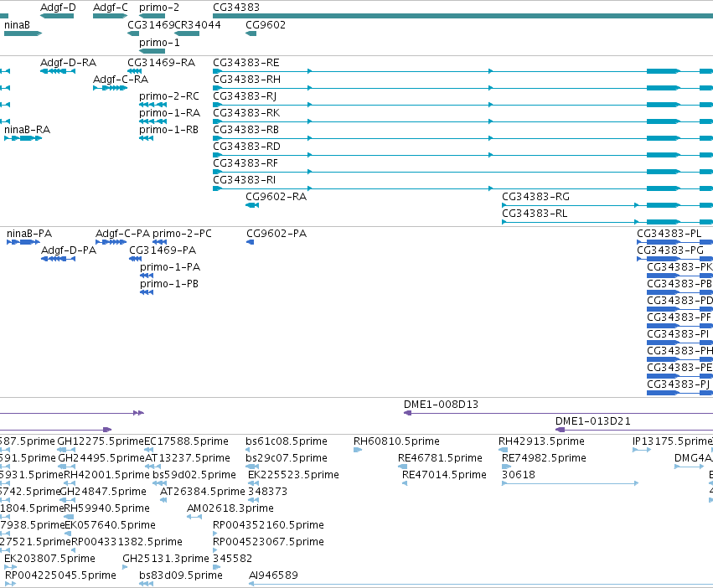Select EST bs61c08.5prime
Image resolution: width=713 pixels, height=588 pixels.
click(x=287, y=441)
